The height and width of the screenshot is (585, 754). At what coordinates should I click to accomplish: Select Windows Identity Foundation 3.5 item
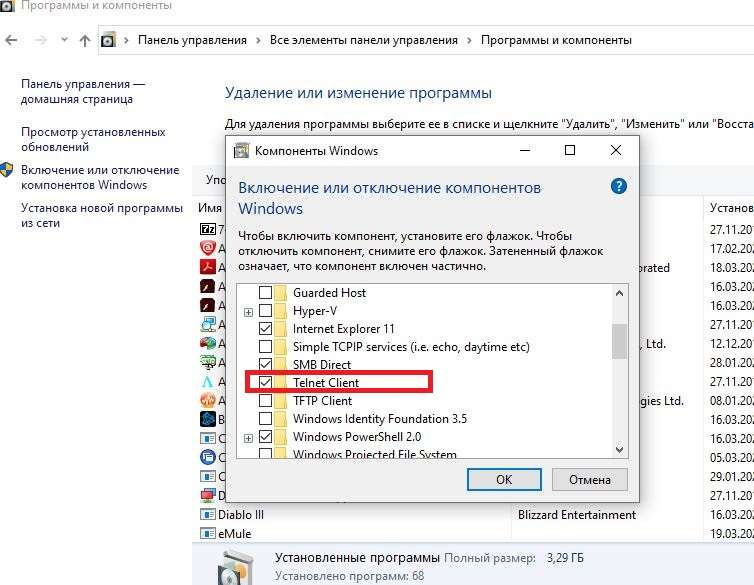(380, 419)
